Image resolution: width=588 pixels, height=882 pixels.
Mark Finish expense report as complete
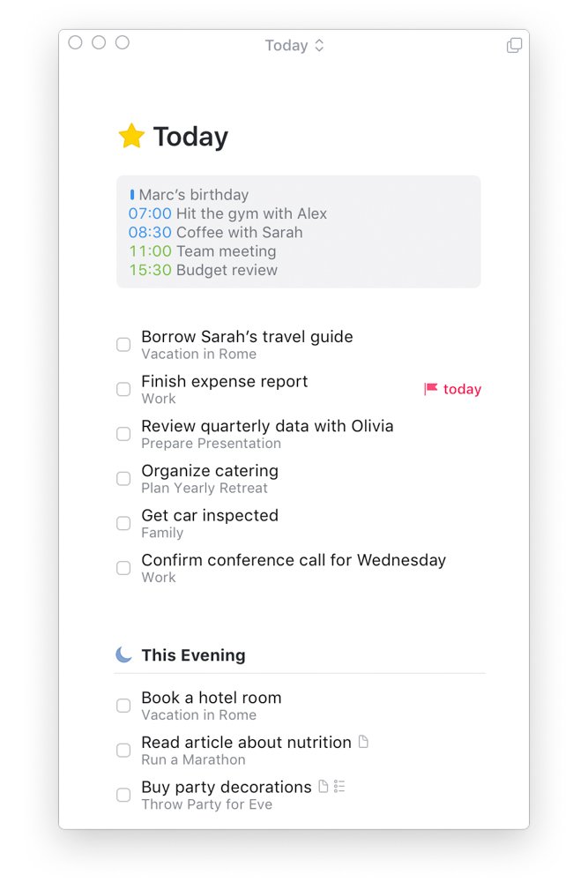[x=123, y=389]
